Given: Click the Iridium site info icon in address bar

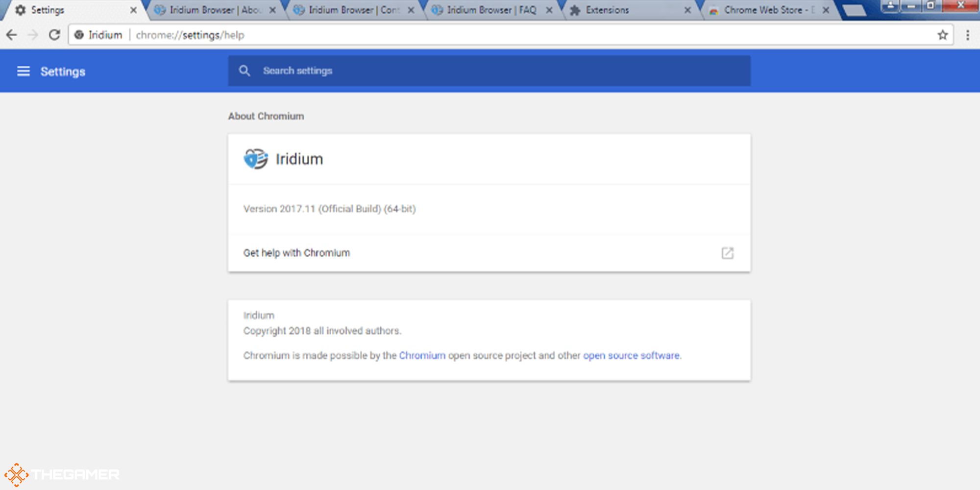Looking at the screenshot, I should pyautogui.click(x=79, y=35).
